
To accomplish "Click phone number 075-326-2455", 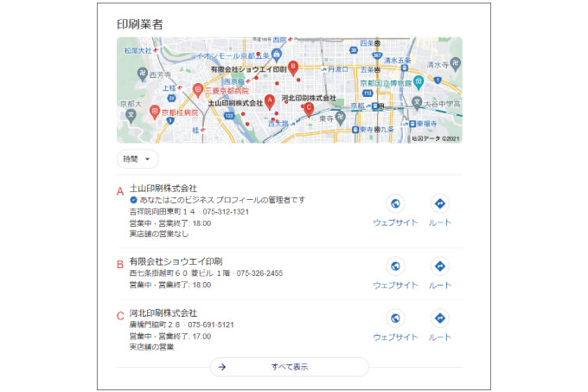I will 259,273.
